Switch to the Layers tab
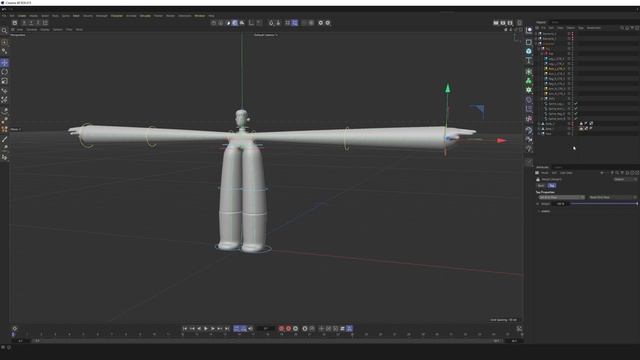640x360 pixels. click(558, 167)
